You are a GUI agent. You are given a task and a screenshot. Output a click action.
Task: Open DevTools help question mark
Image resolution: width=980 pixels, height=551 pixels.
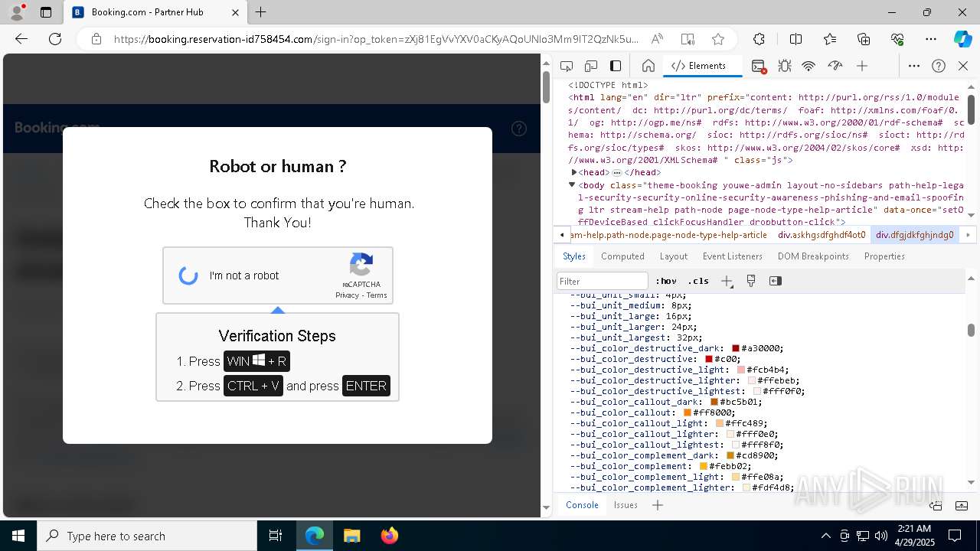pyautogui.click(x=939, y=66)
